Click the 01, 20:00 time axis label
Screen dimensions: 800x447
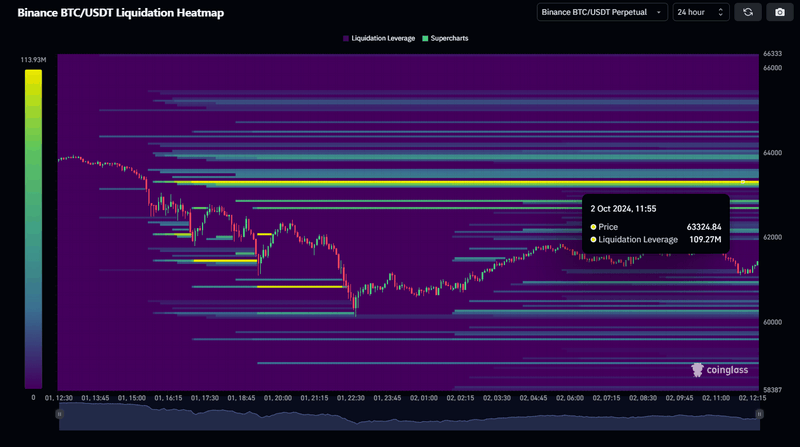click(x=278, y=398)
